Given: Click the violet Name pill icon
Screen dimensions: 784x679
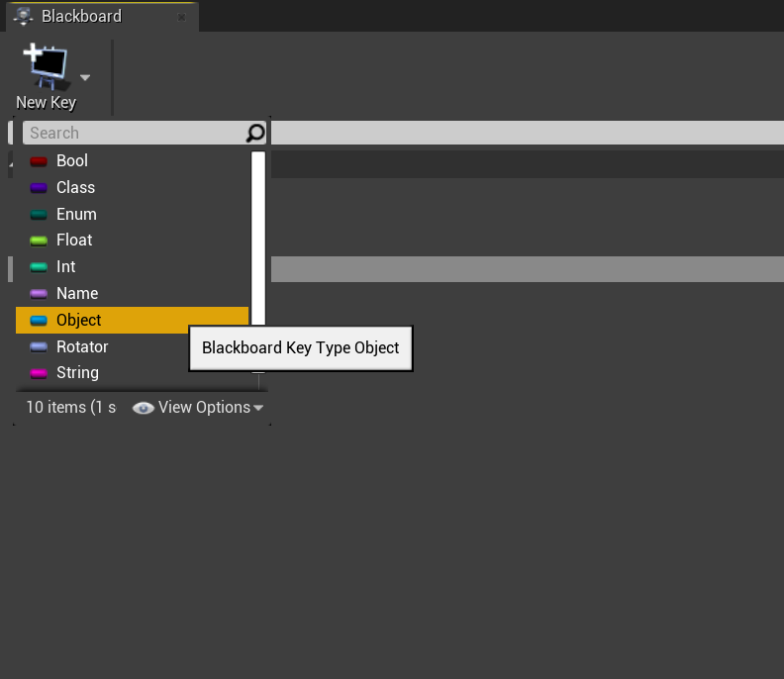Looking at the screenshot, I should pos(39,294).
